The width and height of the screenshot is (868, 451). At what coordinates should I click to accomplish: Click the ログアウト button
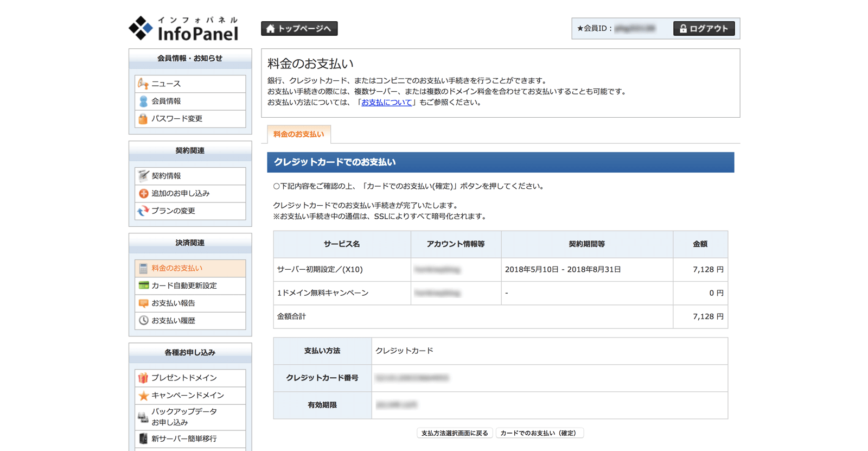click(704, 28)
